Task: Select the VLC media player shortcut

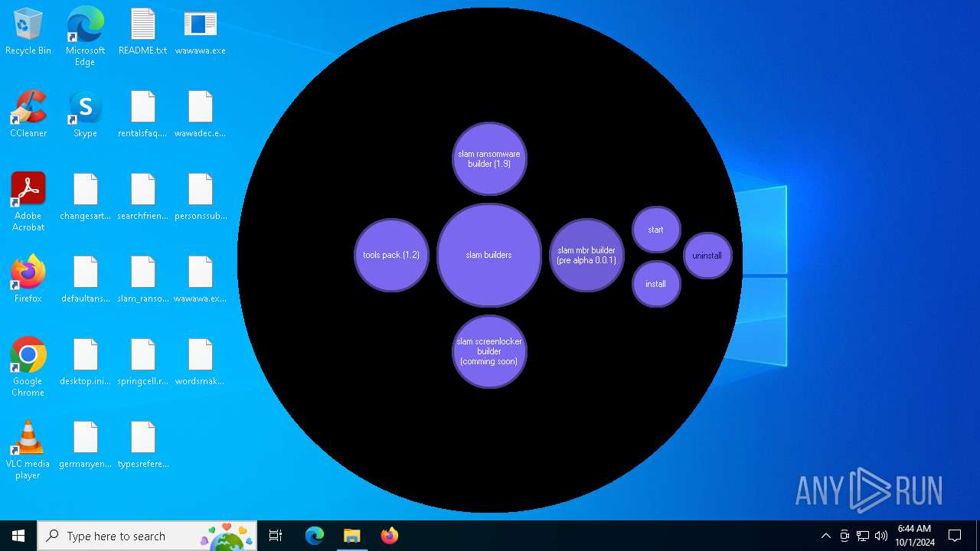Action: tap(28, 450)
